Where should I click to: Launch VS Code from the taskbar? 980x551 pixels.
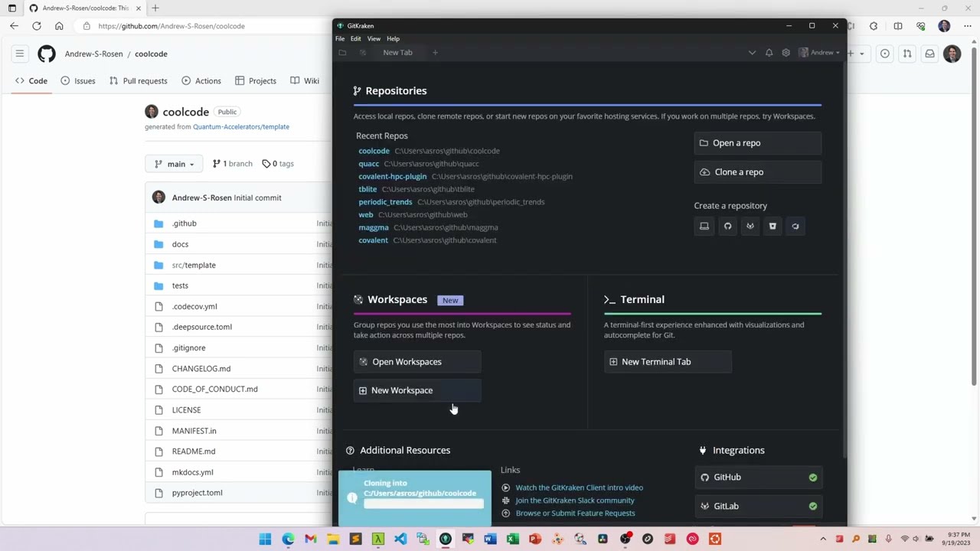coord(400,540)
